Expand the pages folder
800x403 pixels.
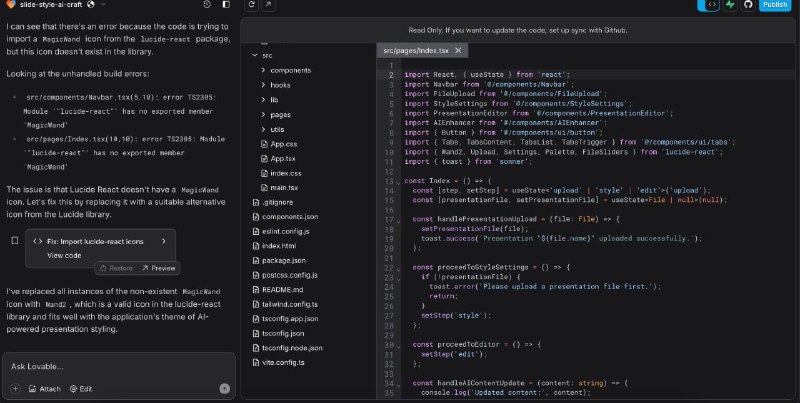coord(263,114)
